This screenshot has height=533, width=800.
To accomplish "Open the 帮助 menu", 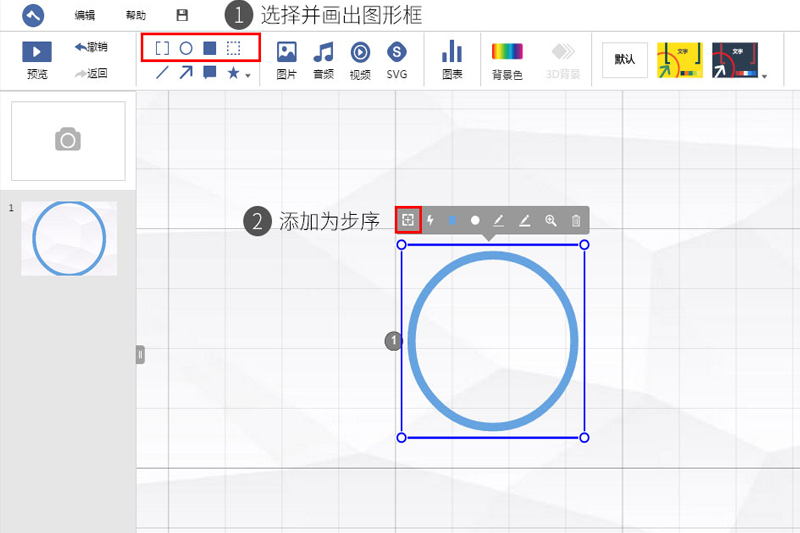I will [x=136, y=15].
